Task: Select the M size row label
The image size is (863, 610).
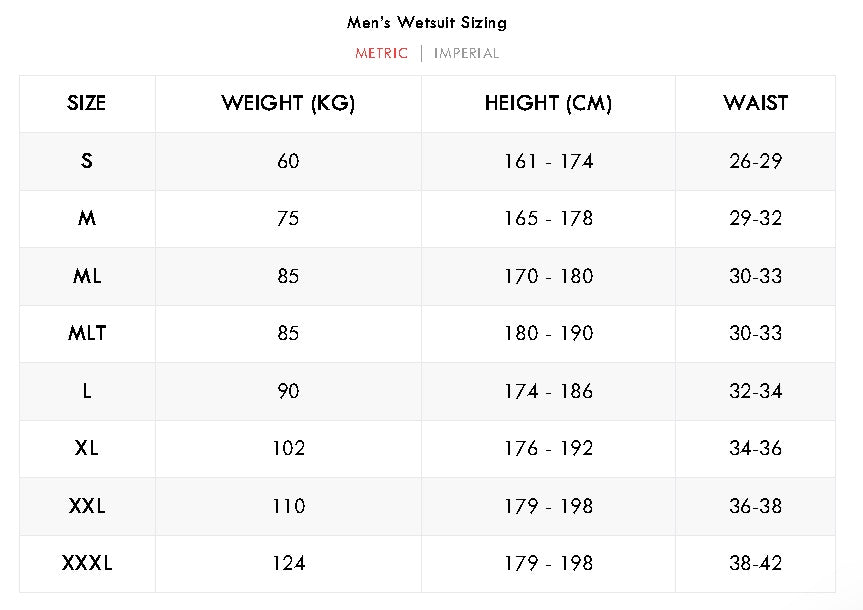Action: [87, 218]
